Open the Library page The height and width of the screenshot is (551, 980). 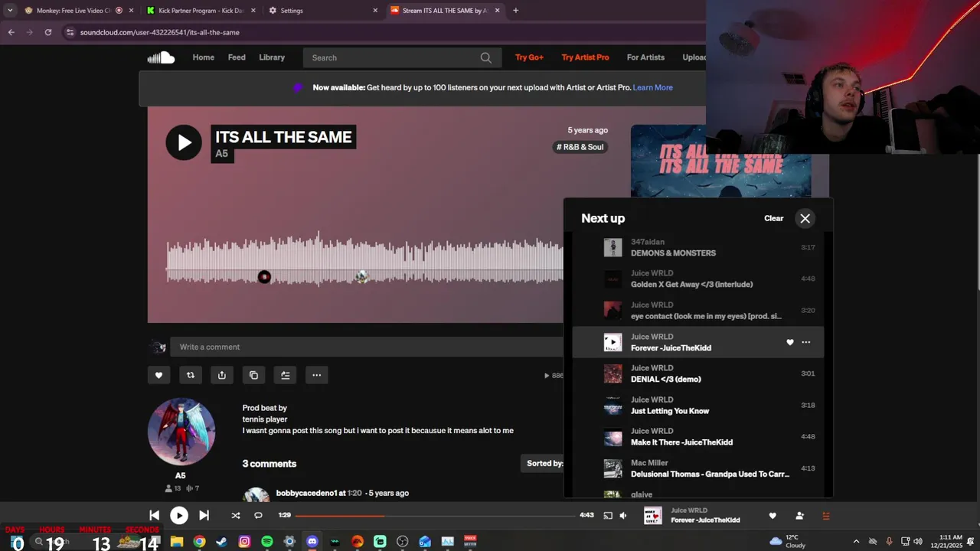[x=272, y=57]
